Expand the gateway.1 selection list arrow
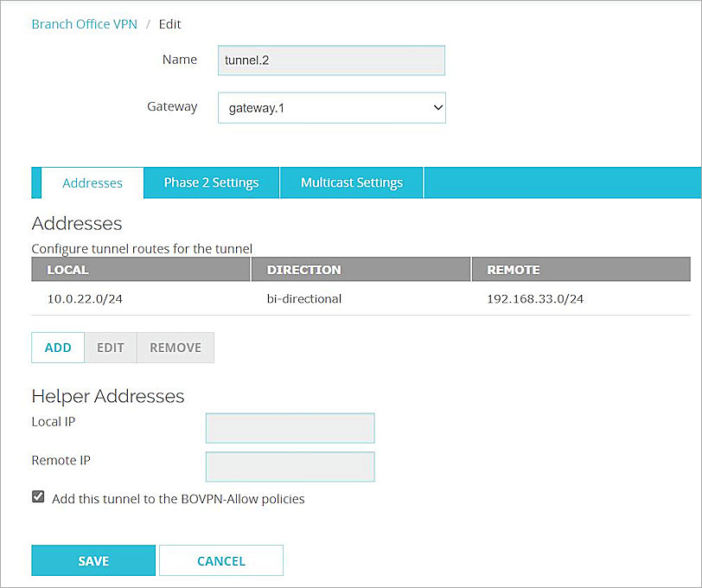 coord(435,107)
